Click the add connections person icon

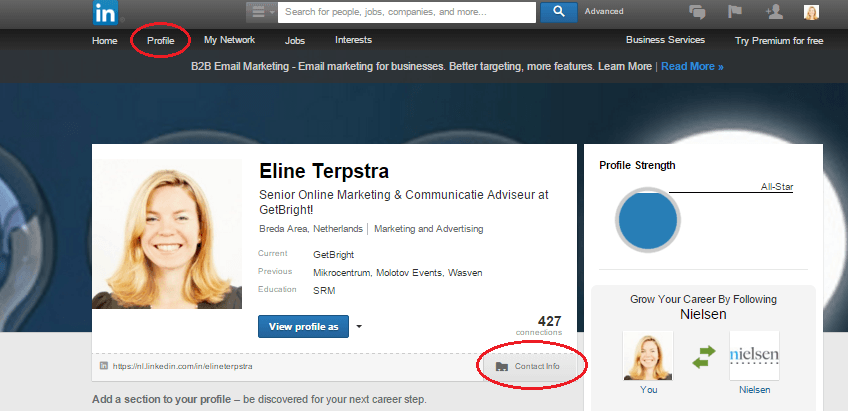[773, 12]
